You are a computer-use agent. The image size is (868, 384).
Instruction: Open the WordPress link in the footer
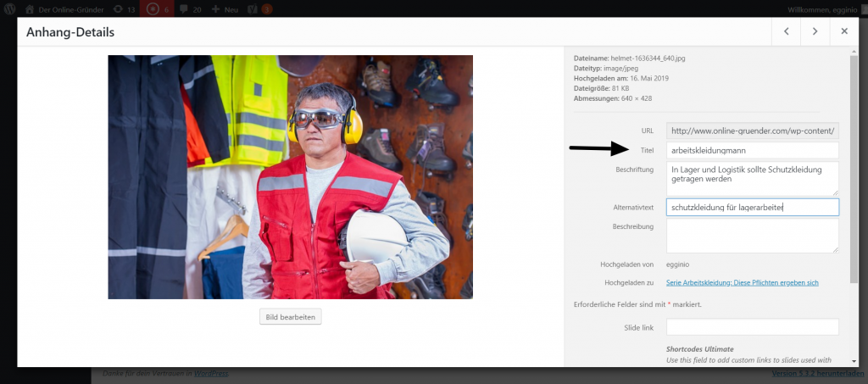click(x=211, y=374)
